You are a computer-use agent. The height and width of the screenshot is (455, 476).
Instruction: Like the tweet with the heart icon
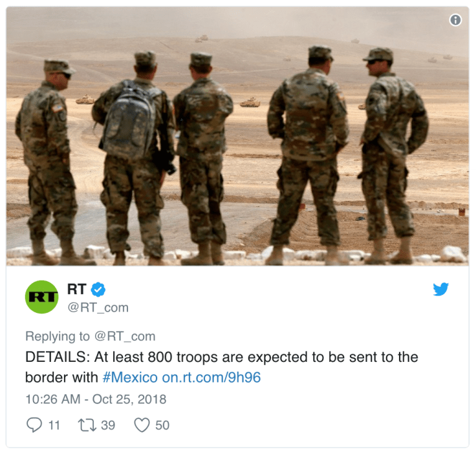click(x=142, y=425)
